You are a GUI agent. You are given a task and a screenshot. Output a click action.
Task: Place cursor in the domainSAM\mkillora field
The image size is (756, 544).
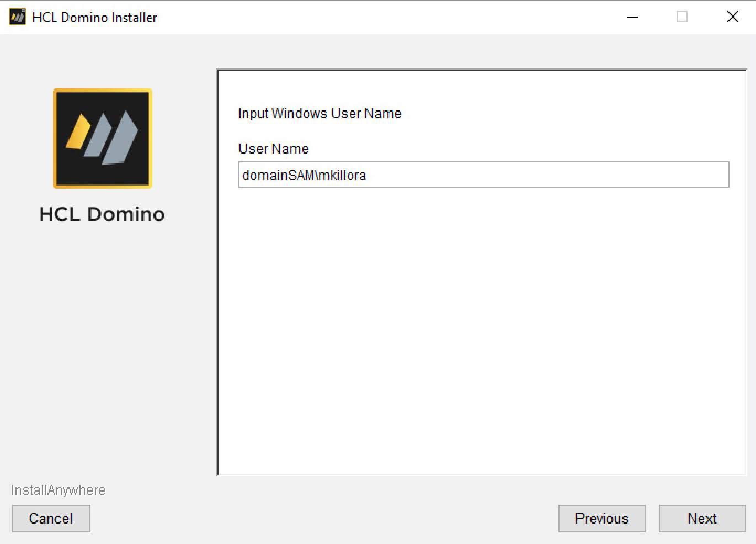[x=483, y=175]
